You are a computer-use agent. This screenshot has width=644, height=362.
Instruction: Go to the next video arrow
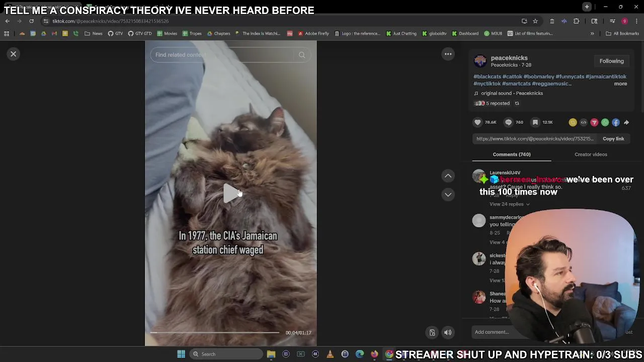(x=448, y=195)
